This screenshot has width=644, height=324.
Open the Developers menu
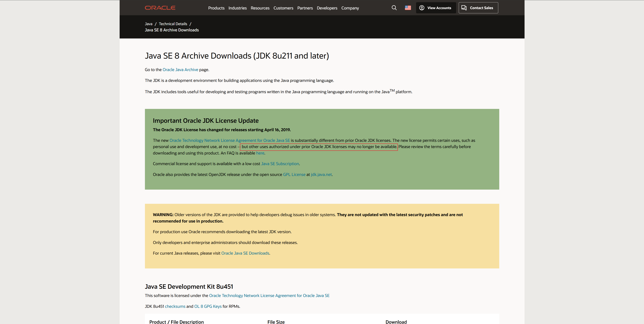pyautogui.click(x=327, y=8)
